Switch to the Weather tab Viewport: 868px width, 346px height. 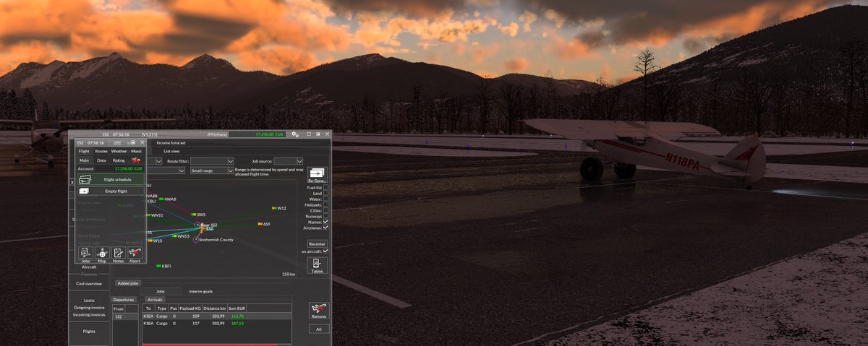(x=119, y=151)
